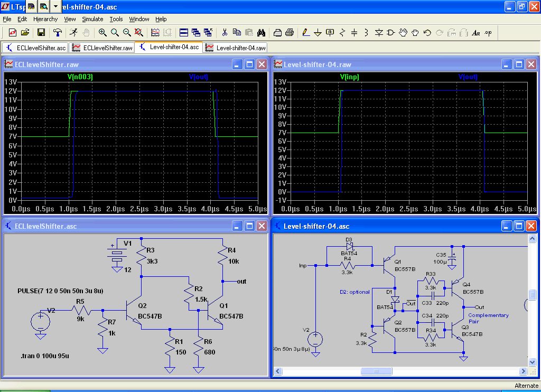Click the Run simulation running-man icon

click(x=73, y=32)
